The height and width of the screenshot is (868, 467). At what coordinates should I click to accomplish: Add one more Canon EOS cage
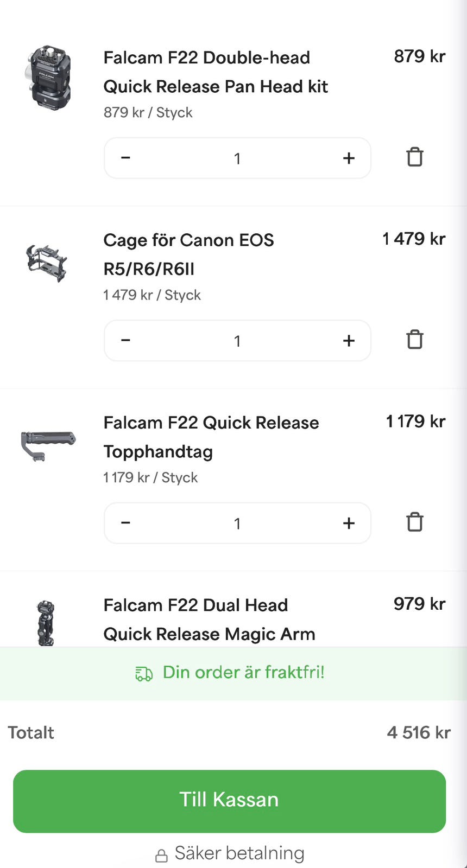click(x=349, y=341)
